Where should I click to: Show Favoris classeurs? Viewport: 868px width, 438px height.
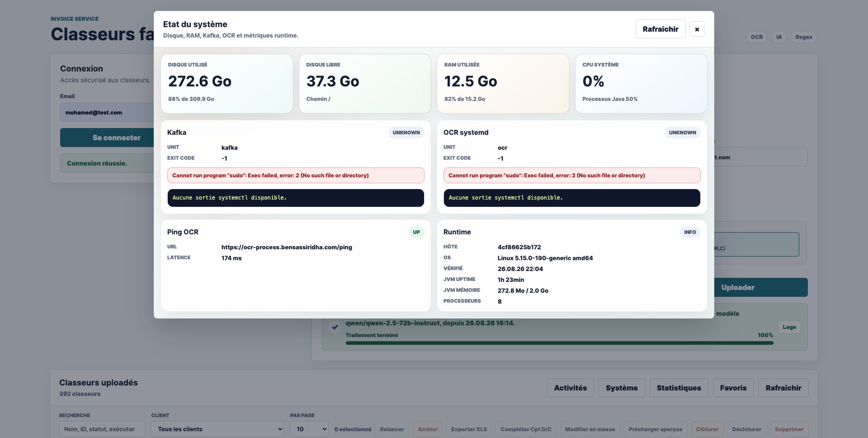[733, 388]
